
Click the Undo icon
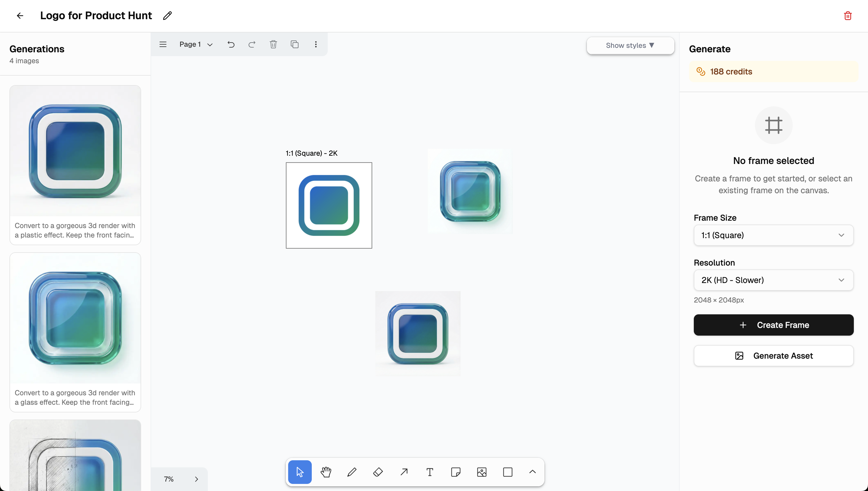(231, 44)
